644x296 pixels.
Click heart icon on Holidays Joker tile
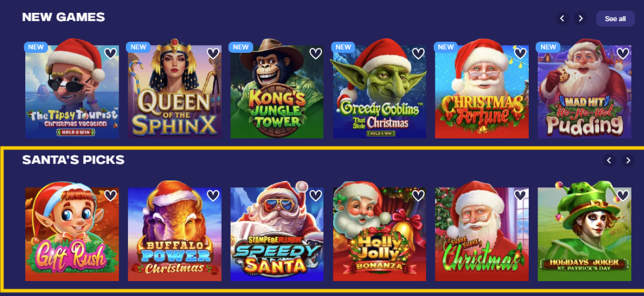pos(623,195)
